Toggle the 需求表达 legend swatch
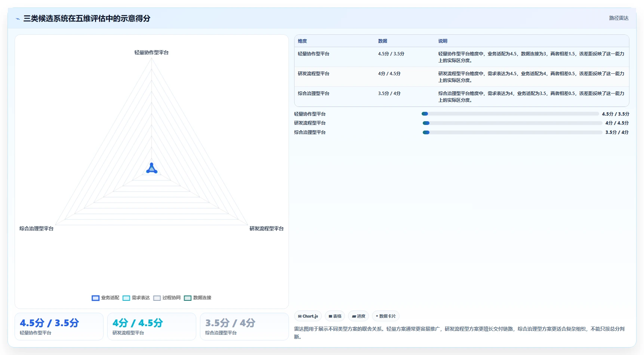Screen dimensions: 644x355 126,298
